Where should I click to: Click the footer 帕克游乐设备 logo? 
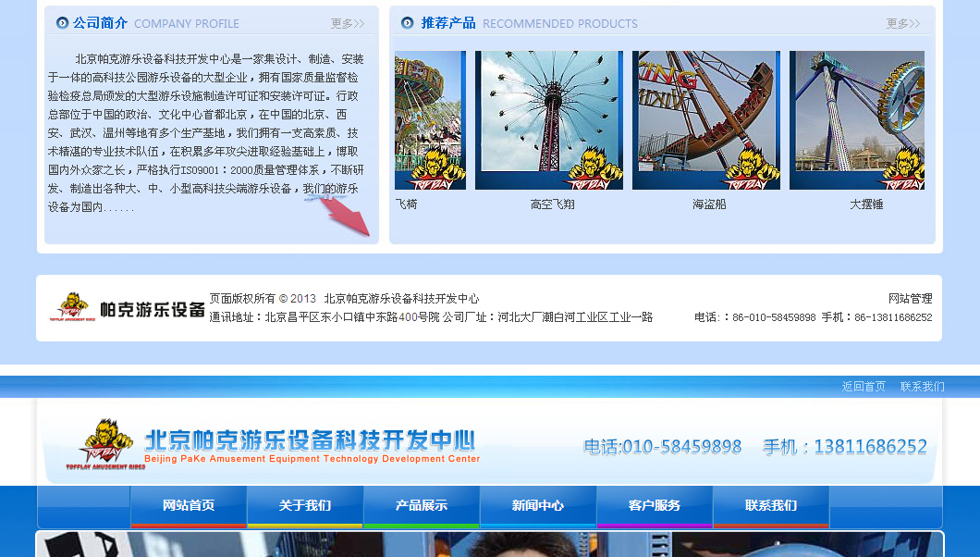pyautogui.click(x=127, y=307)
